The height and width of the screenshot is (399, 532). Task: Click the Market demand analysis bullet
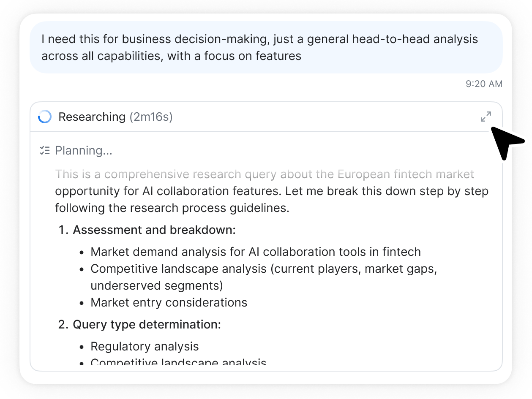pyautogui.click(x=256, y=252)
